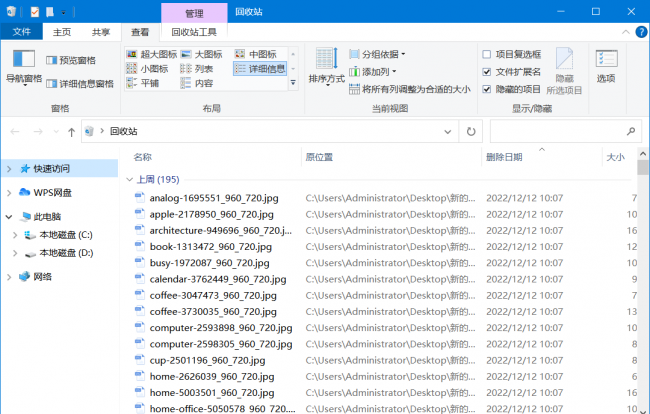Select file cup-2501196_960_720.jpg
The height and width of the screenshot is (414, 650).
coord(207,360)
